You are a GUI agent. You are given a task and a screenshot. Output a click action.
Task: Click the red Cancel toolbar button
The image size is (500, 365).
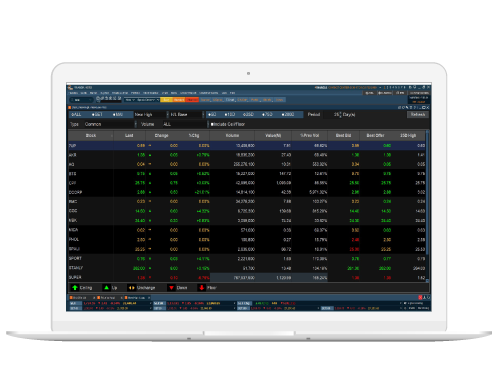(x=192, y=100)
